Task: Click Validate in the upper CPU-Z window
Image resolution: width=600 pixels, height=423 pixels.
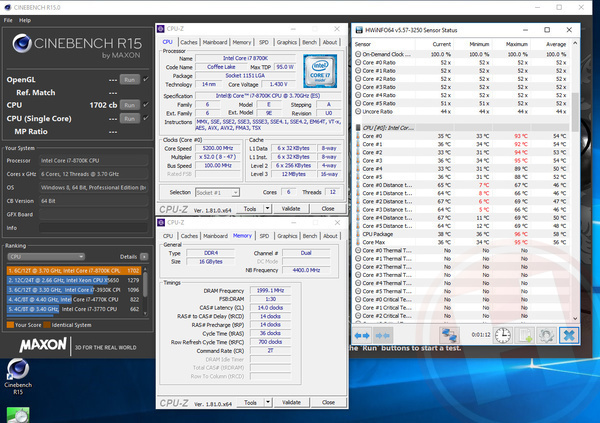Action: pos(291,209)
